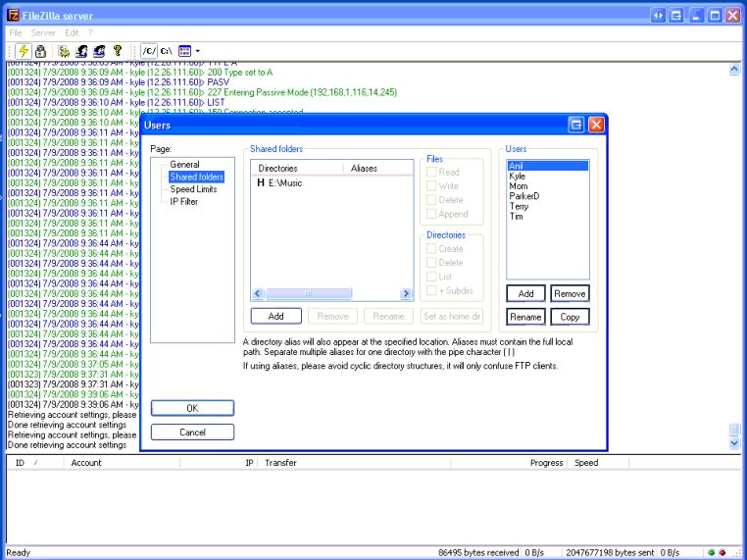747x560 pixels.
Task: Click the Copy button under Users list
Action: pos(570,317)
